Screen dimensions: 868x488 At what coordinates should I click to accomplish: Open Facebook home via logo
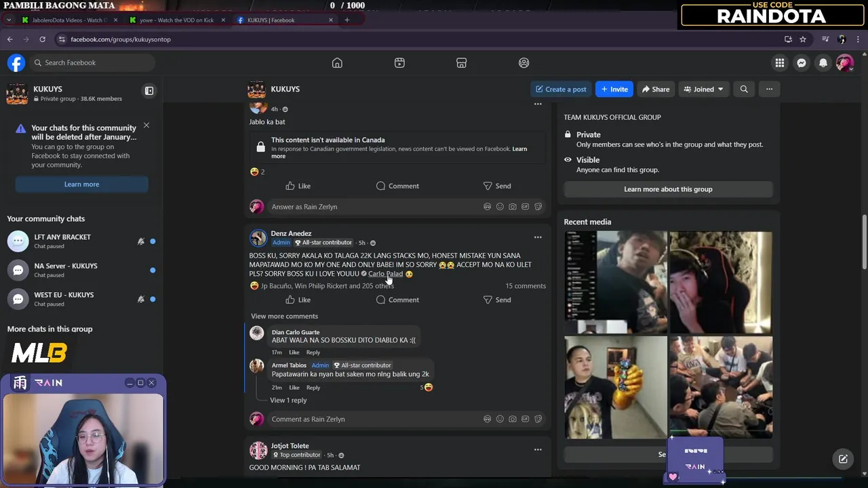(16, 62)
